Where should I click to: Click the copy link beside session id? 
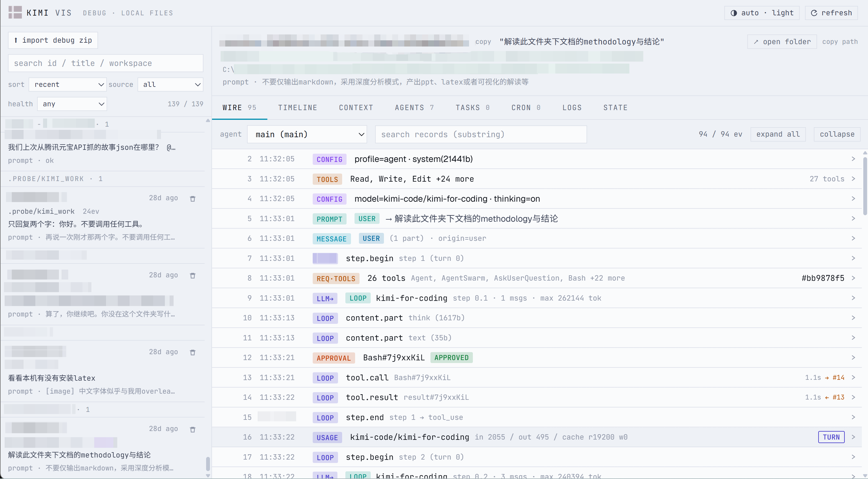point(483,42)
